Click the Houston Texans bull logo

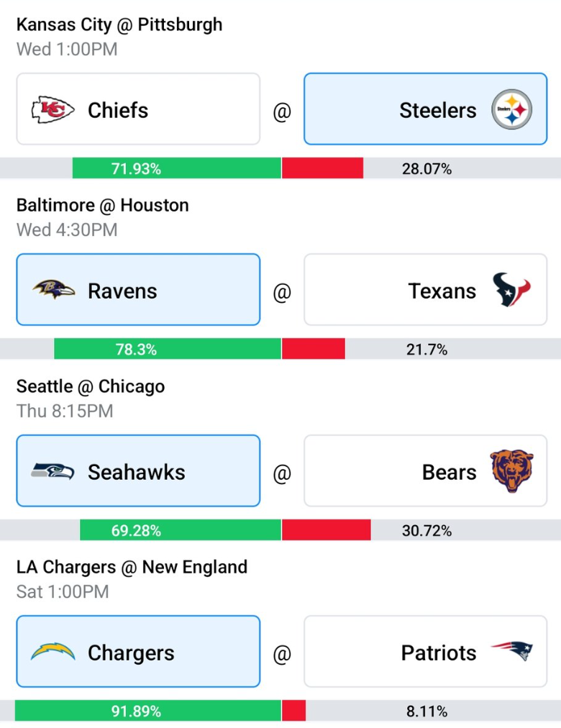click(x=511, y=290)
